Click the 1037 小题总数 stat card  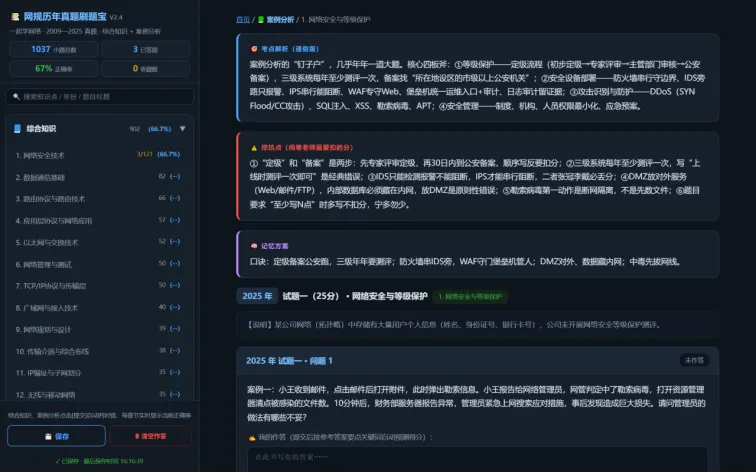(x=54, y=49)
